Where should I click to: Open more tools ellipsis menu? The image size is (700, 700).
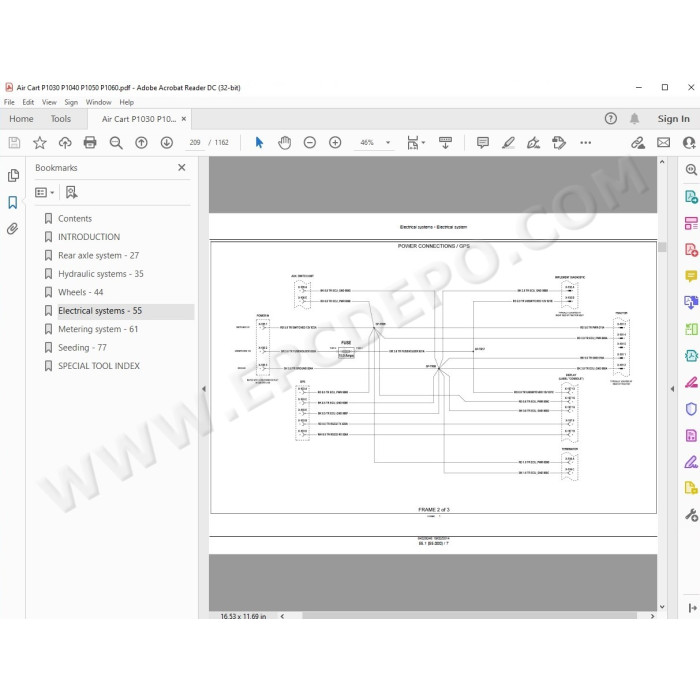tap(586, 142)
